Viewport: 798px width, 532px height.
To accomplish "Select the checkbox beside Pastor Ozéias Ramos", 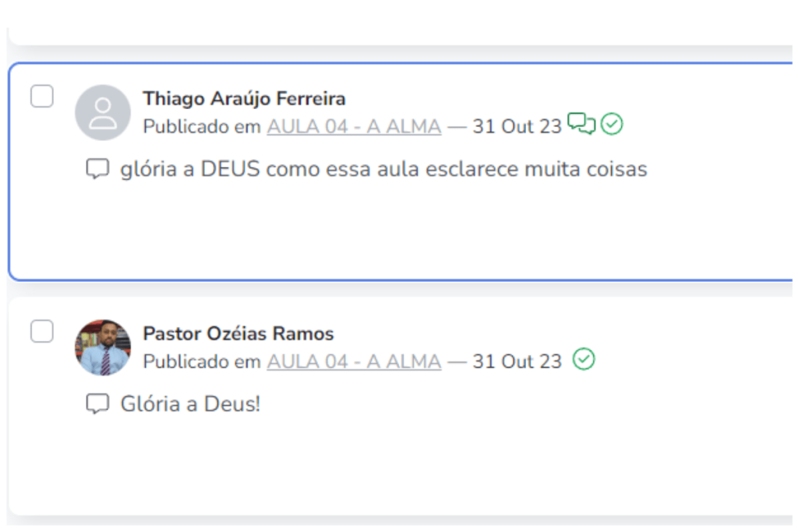I will tap(42, 331).
